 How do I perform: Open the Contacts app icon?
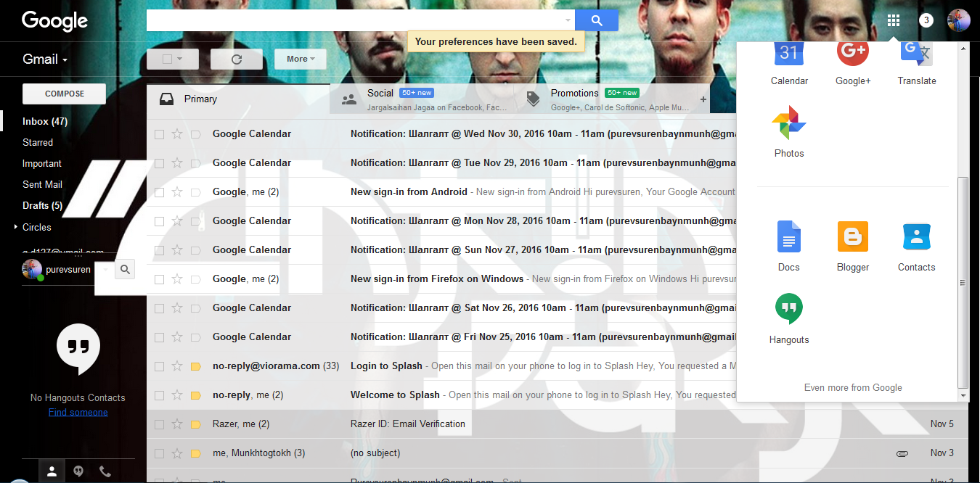tap(916, 236)
